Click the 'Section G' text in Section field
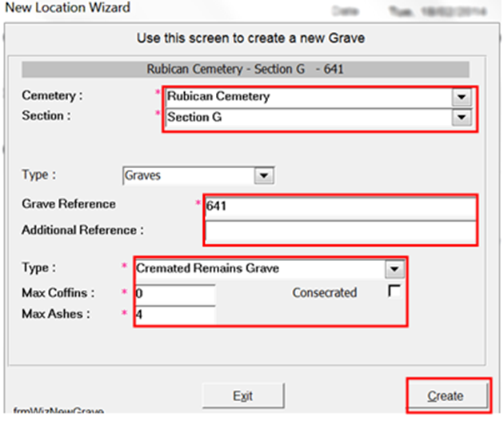Viewport: 504px width, 422px height. (x=194, y=118)
